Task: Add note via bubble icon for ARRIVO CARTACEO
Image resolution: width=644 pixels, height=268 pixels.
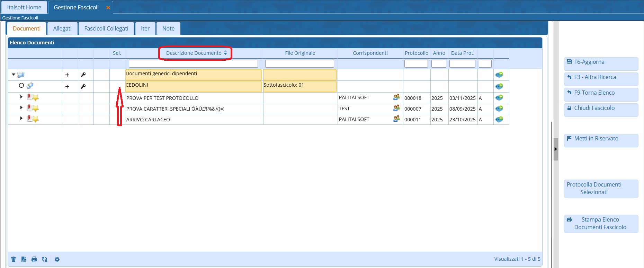Action: click(x=499, y=120)
